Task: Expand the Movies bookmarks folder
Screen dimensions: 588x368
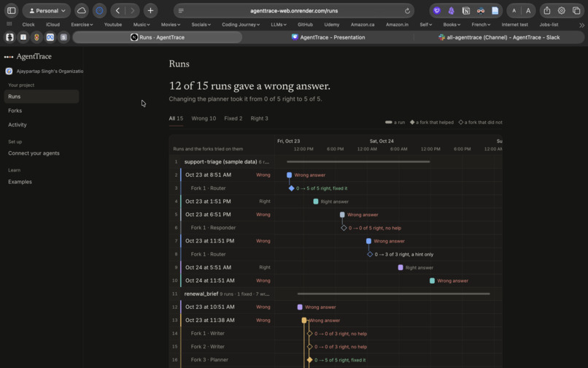Action: click(x=171, y=24)
